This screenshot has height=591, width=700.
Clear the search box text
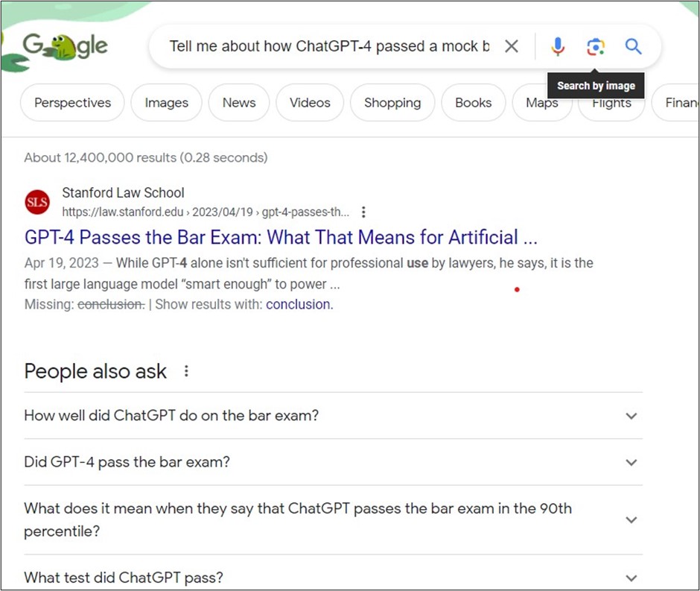pos(512,47)
